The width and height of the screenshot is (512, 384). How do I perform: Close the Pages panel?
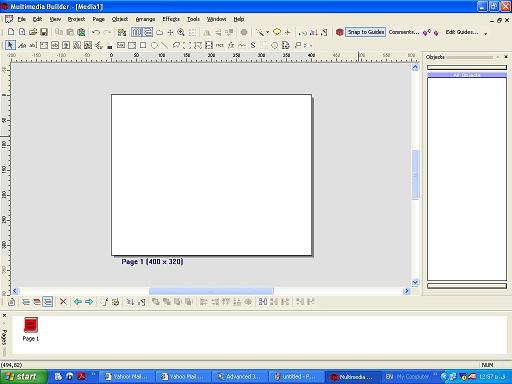tap(4, 315)
